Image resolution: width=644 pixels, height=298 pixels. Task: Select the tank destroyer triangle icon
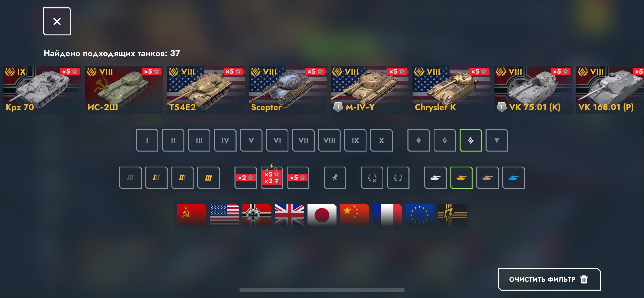497,140
